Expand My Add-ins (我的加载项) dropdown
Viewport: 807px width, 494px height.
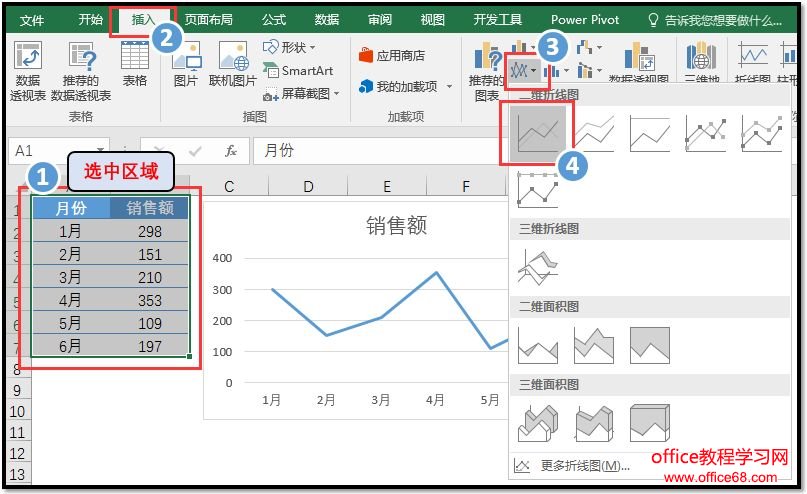click(x=449, y=86)
